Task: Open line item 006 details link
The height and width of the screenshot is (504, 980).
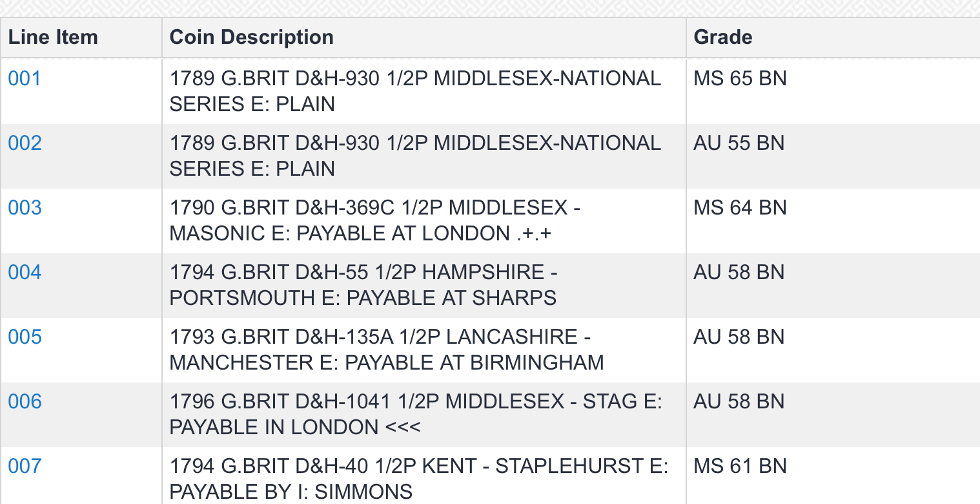Action: coord(25,401)
